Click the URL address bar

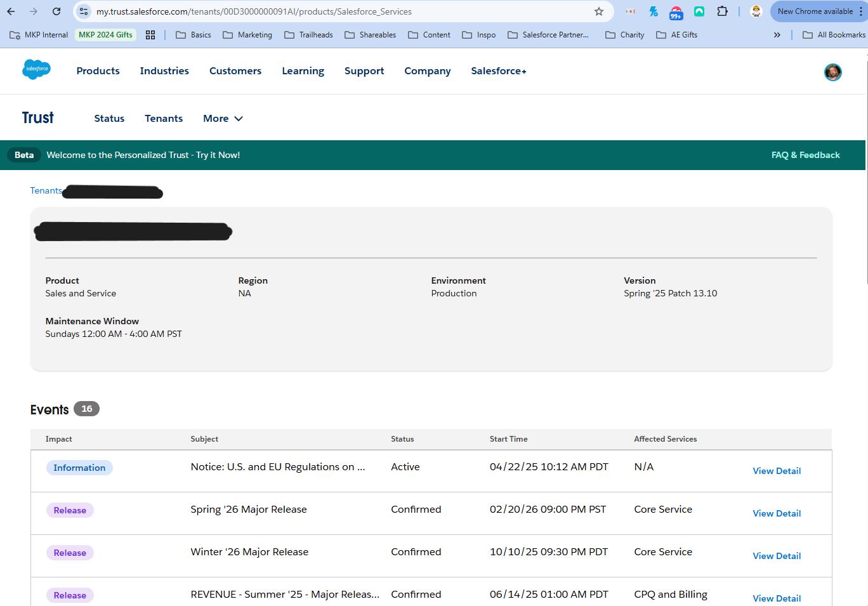[x=317, y=11]
